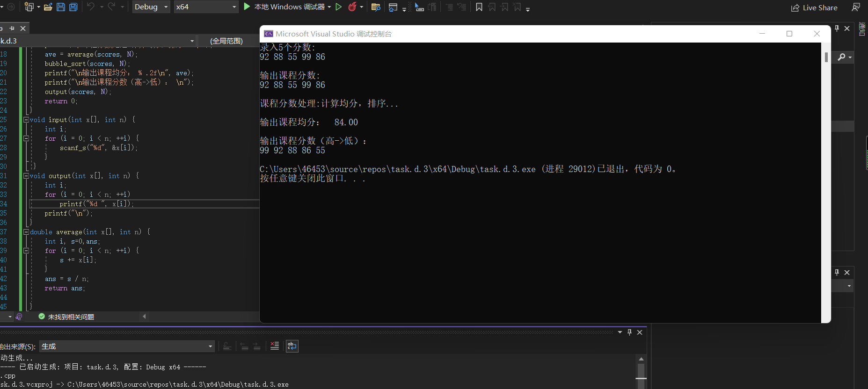The image size is (868, 389).
Task: Open the lower-right panel dropdown arrow
Action: 849,286
